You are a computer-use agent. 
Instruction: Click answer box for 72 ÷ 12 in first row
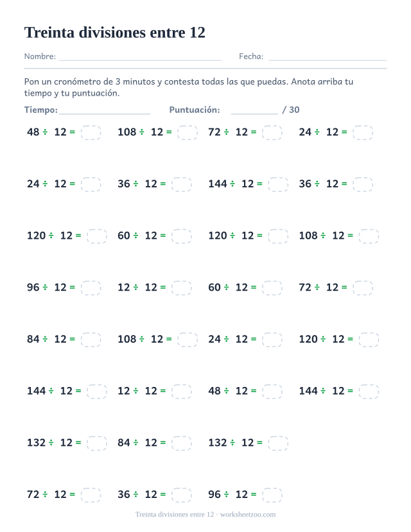click(x=272, y=133)
